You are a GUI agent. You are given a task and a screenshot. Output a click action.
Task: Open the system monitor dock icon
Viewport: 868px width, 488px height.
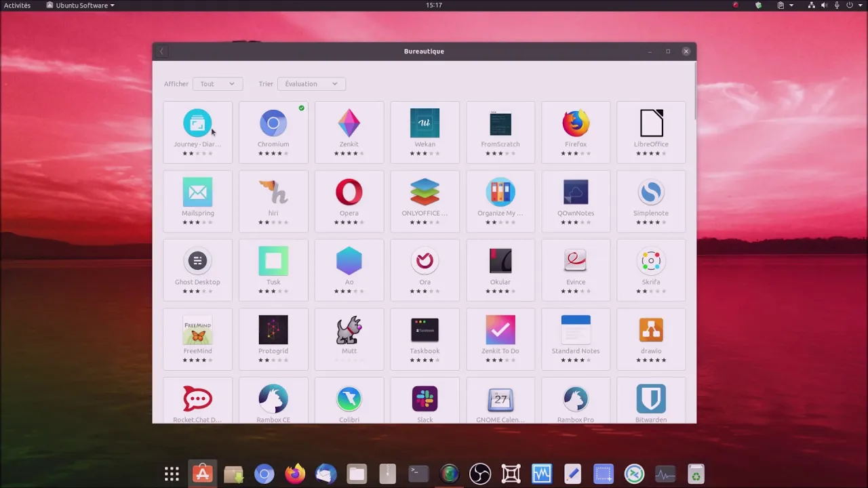pyautogui.click(x=665, y=474)
